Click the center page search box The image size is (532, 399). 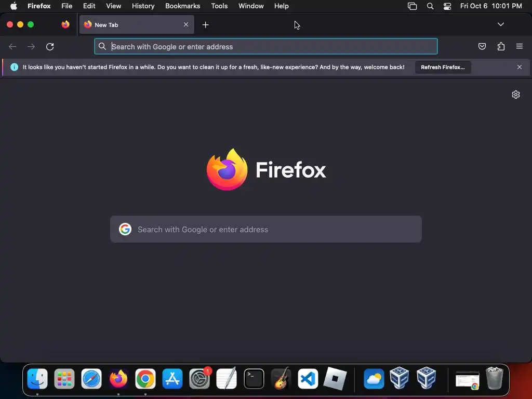tap(266, 229)
